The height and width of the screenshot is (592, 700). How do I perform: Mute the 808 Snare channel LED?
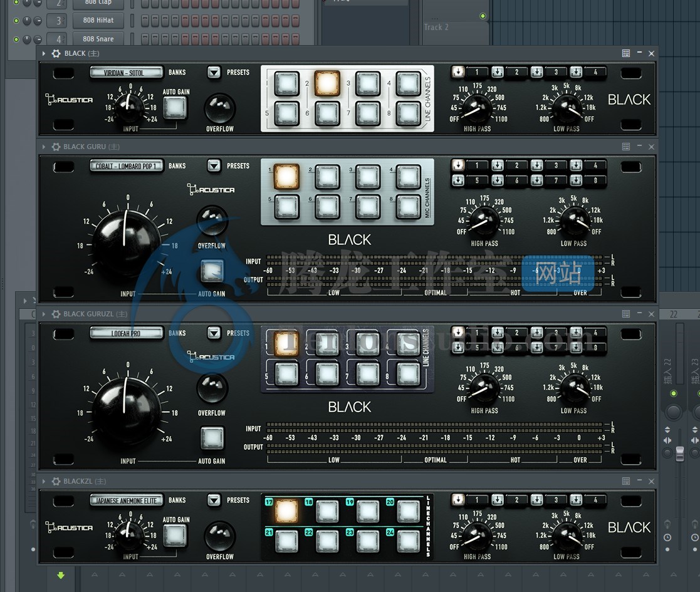(16, 39)
